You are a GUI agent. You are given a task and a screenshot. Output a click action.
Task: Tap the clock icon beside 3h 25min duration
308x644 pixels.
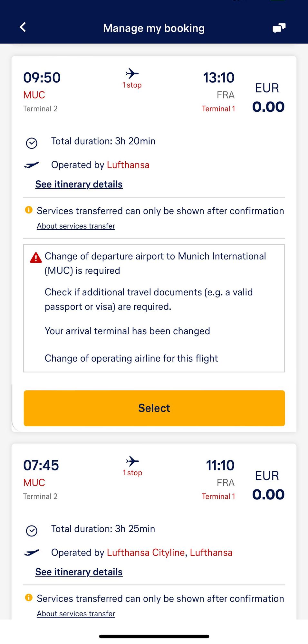pos(32,531)
